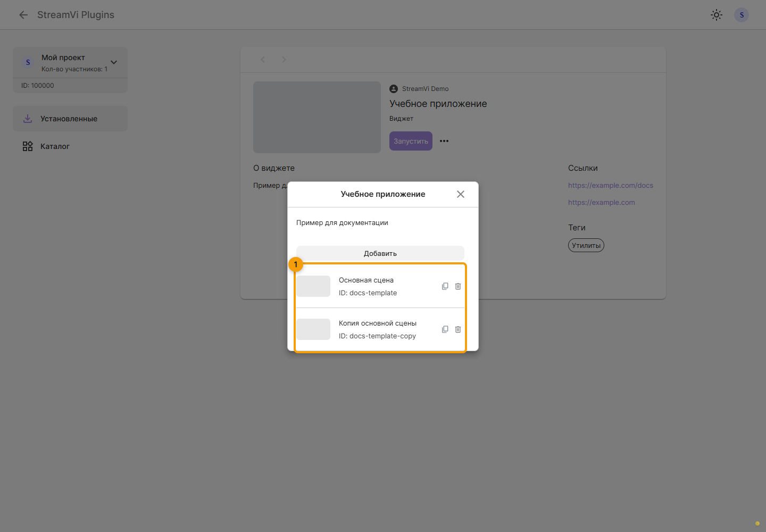Click the Запустить button
Screen dimensions: 766x532
[x=411, y=141]
